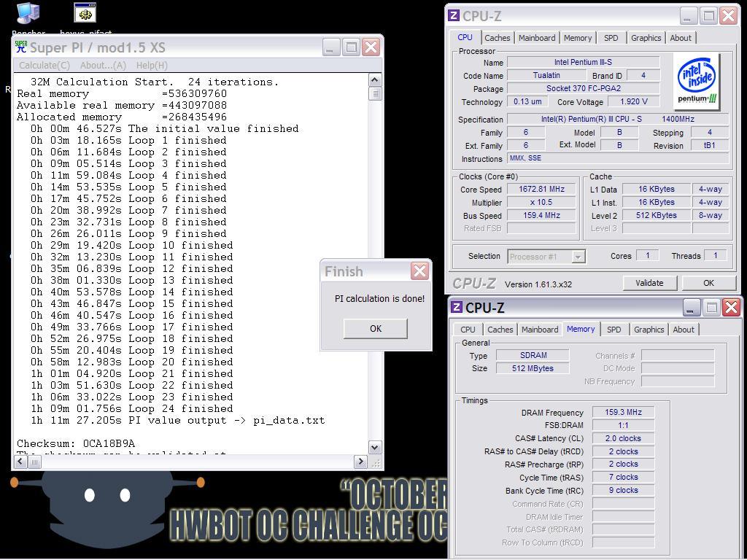Select SPD tab in lower CPU-Z window
This screenshot has width=747, height=560.
(x=614, y=330)
